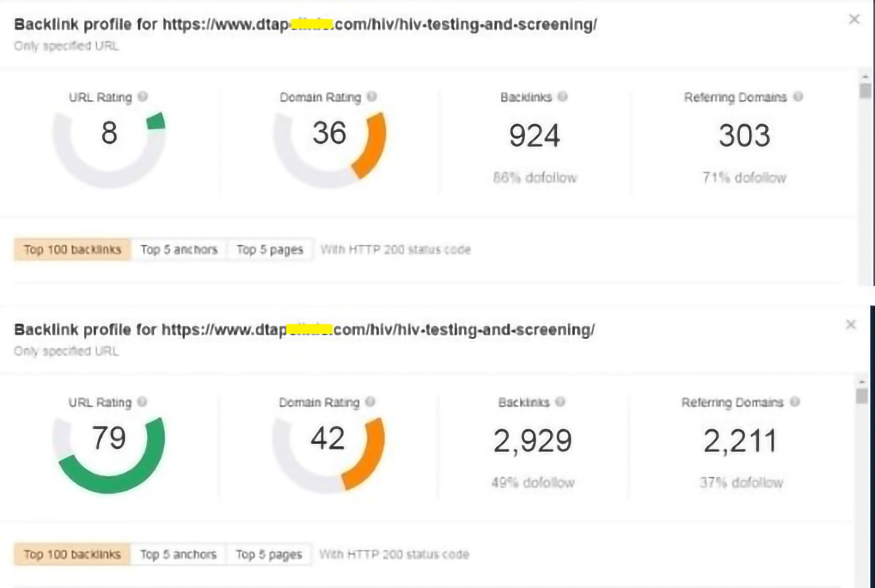Close the top backlink profile panel
The height and width of the screenshot is (588, 875).
click(854, 19)
